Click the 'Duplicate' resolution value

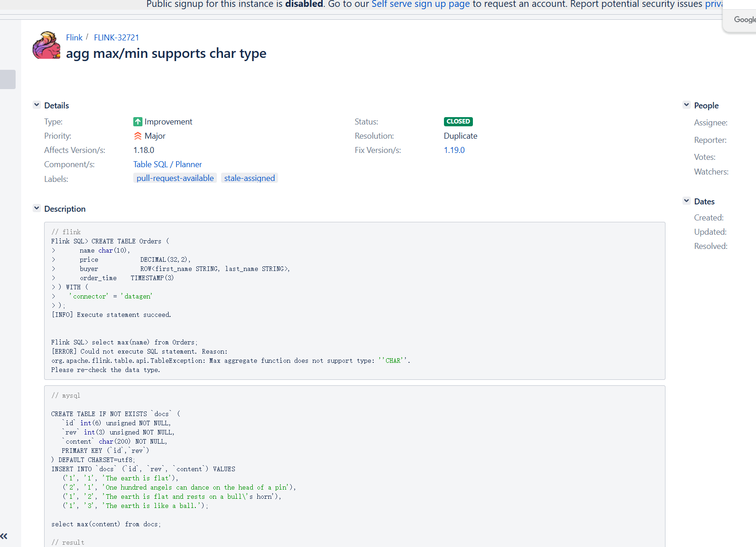460,136
